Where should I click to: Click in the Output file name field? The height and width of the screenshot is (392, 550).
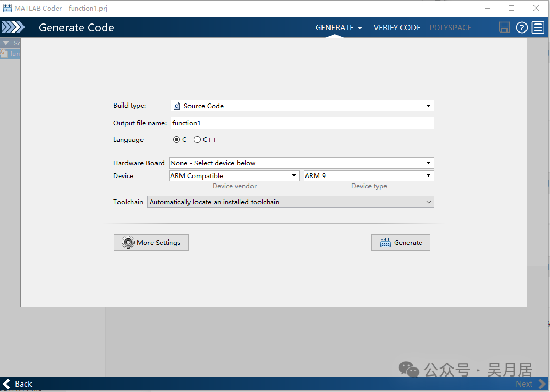[302, 123]
